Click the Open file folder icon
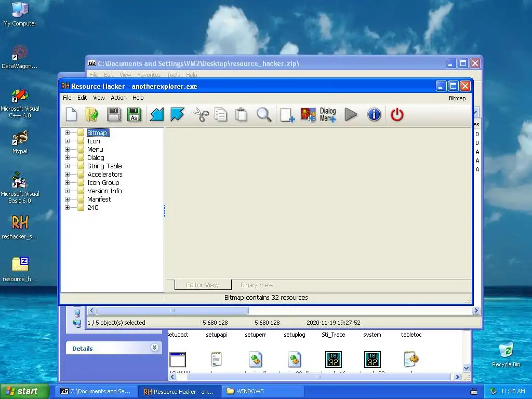Viewport: 532px width, 399px height. point(91,115)
